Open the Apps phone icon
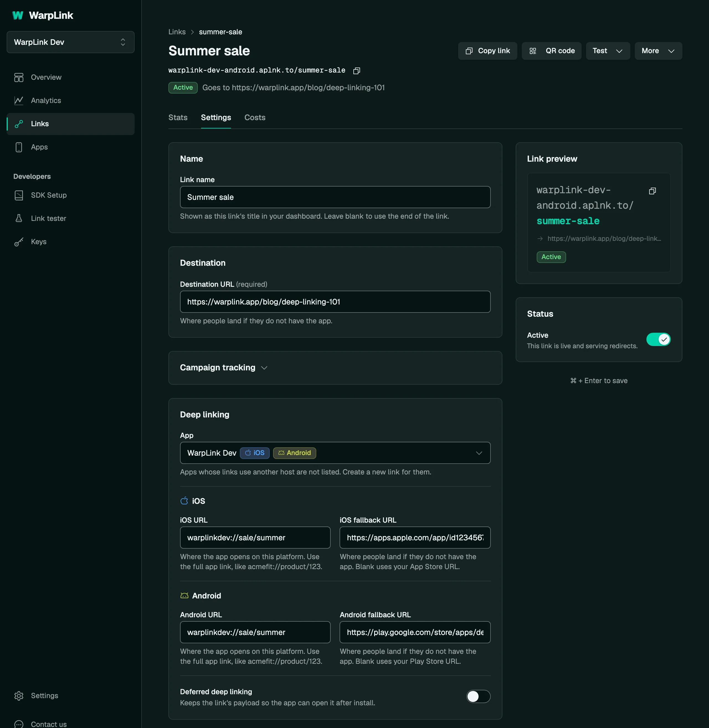 (19, 147)
